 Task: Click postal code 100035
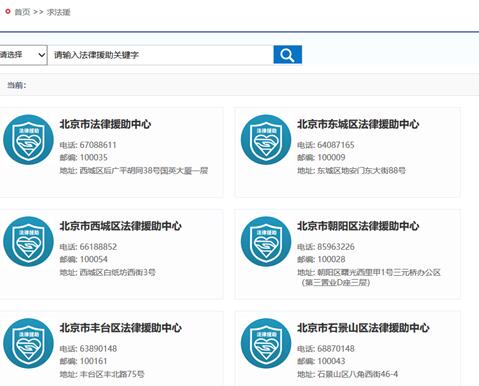pos(93,157)
